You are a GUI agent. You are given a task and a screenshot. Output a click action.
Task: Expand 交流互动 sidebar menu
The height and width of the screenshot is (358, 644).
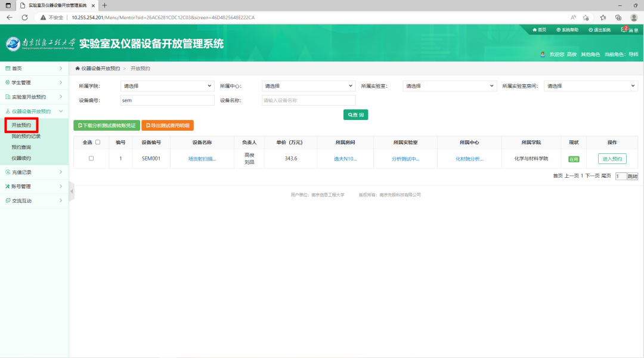click(x=34, y=200)
